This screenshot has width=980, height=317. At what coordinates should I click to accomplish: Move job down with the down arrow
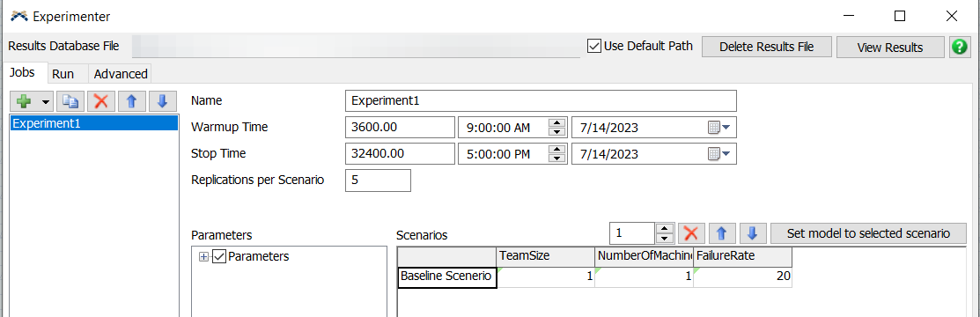163,100
